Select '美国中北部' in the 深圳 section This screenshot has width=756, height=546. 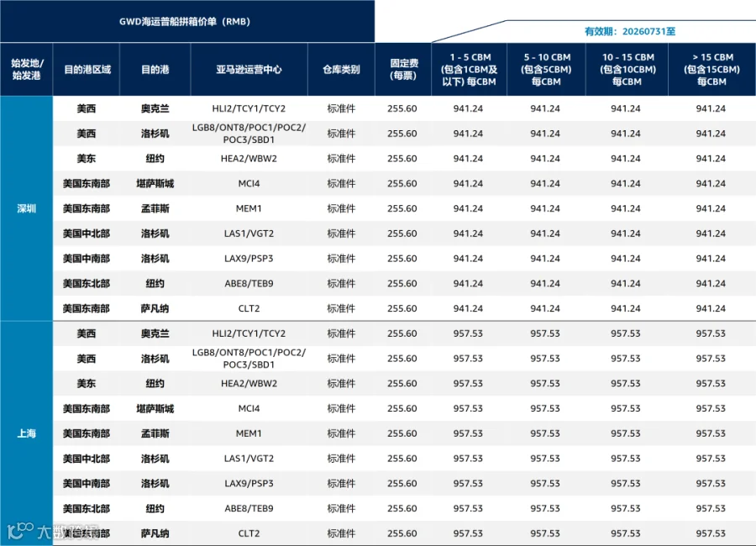[x=87, y=234]
